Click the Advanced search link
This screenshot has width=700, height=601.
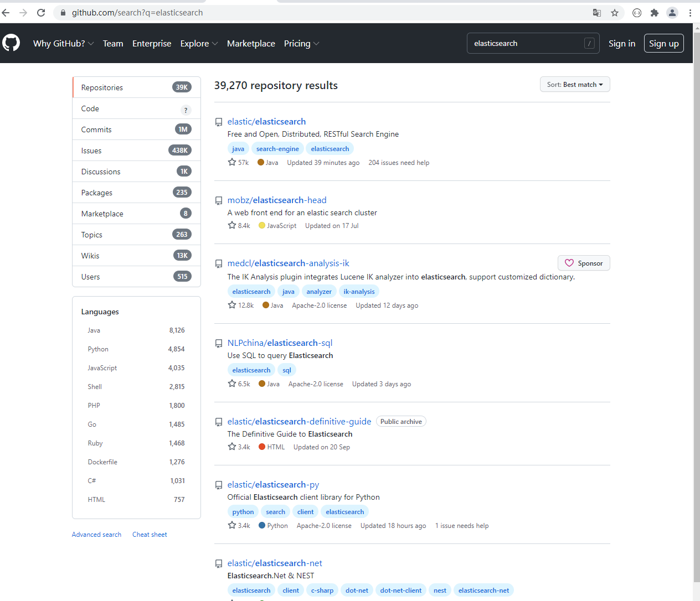pyautogui.click(x=96, y=535)
